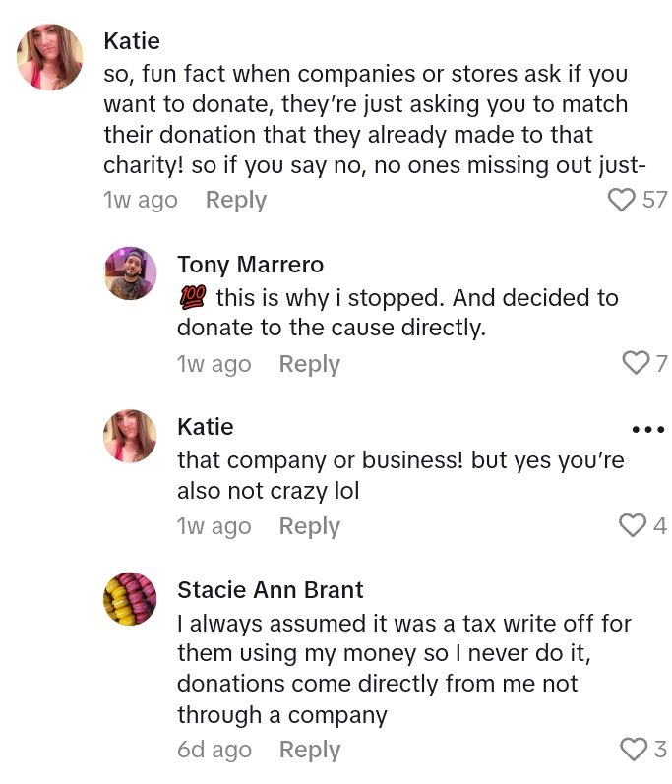
Task: Open Katie's profile picture on the top comment
Action: (x=50, y=57)
